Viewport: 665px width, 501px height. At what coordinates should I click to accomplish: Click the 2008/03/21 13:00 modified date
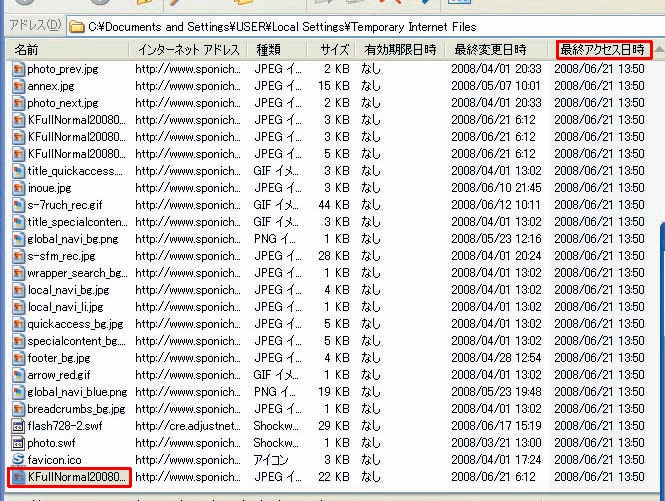[496, 443]
